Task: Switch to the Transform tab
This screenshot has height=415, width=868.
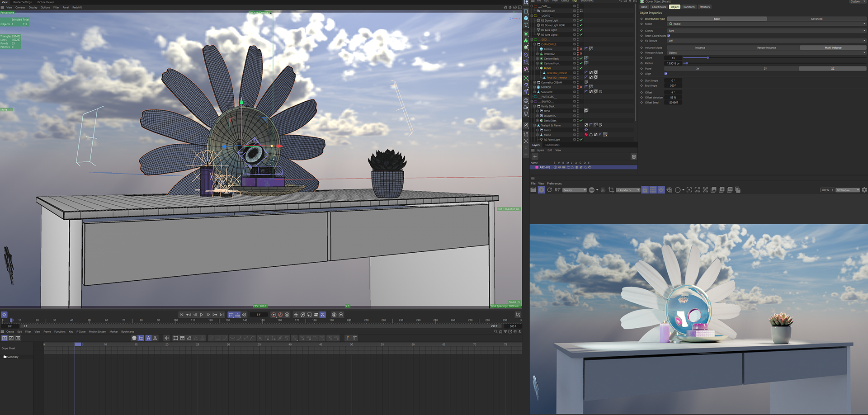Action: pos(689,7)
